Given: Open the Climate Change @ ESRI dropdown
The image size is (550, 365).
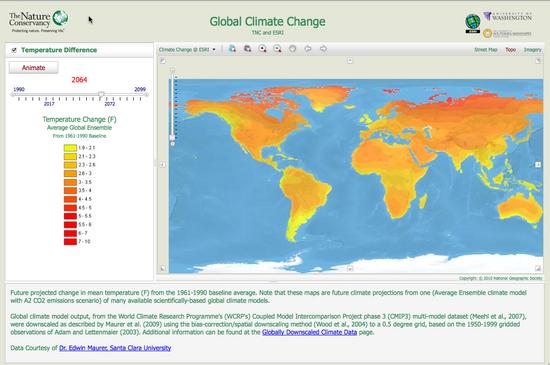Looking at the screenshot, I should pyautogui.click(x=187, y=49).
